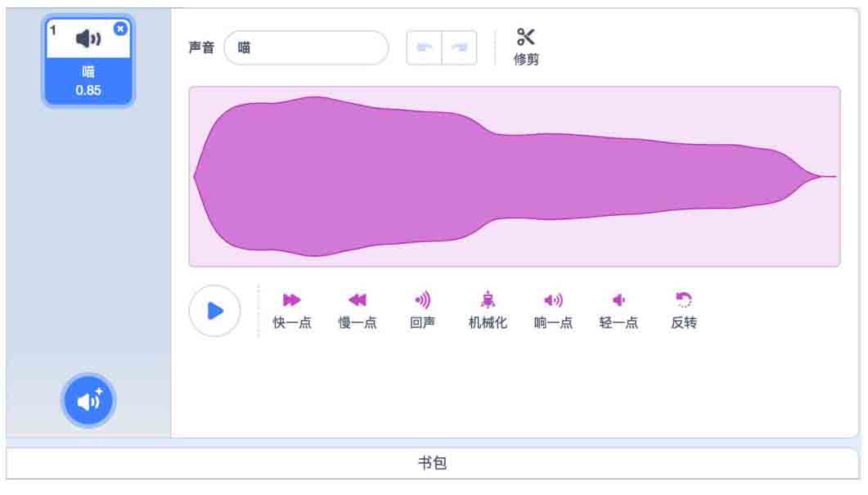Click the 反转 text label
Screen dimensions: 868x495
click(684, 323)
